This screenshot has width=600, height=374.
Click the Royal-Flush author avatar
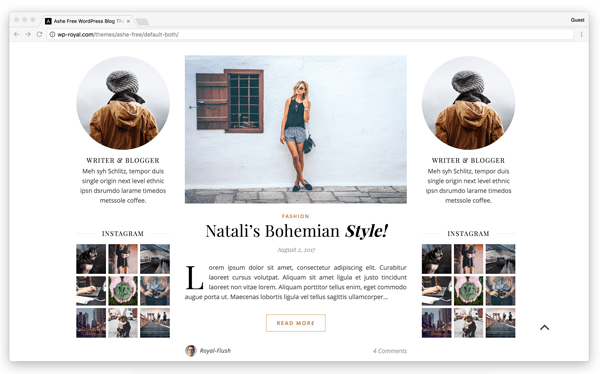[191, 351]
